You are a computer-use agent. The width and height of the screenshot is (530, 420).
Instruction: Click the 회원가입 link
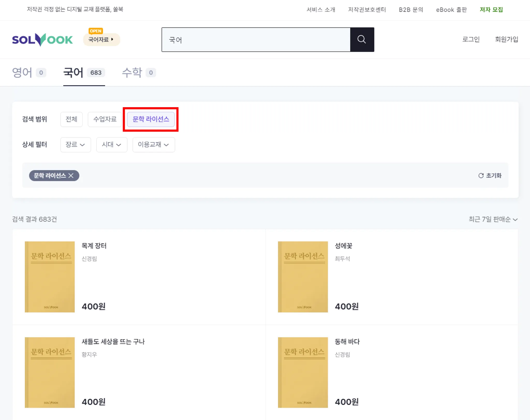coord(506,39)
